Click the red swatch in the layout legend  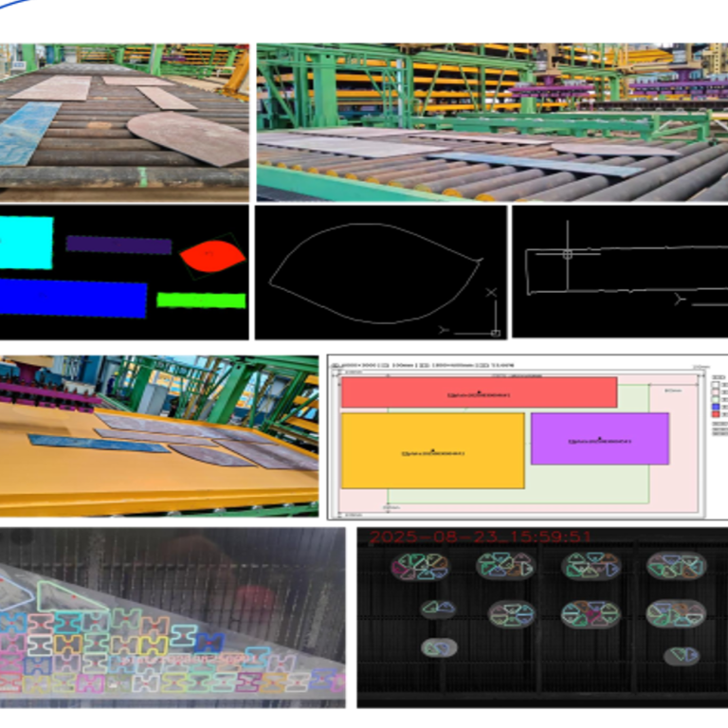(716, 413)
